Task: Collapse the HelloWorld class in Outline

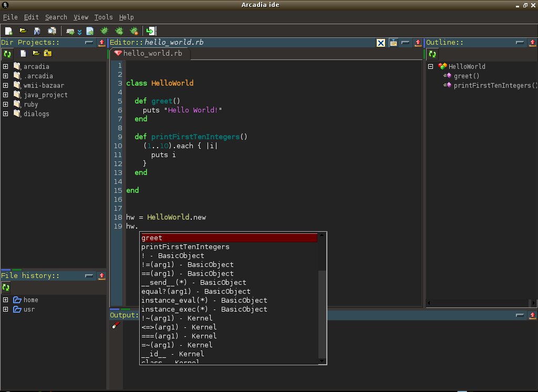Action: (x=430, y=67)
